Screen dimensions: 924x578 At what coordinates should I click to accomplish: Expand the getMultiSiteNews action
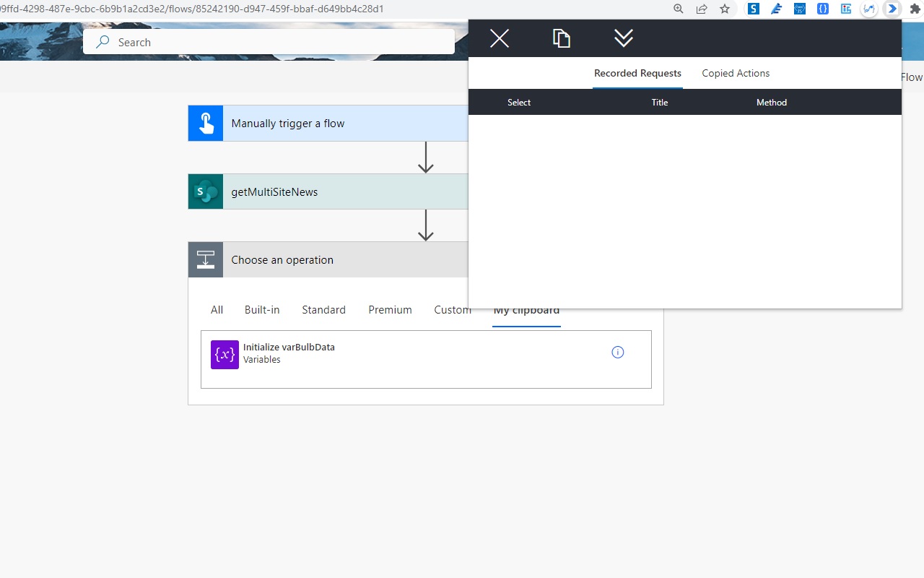[x=328, y=191]
